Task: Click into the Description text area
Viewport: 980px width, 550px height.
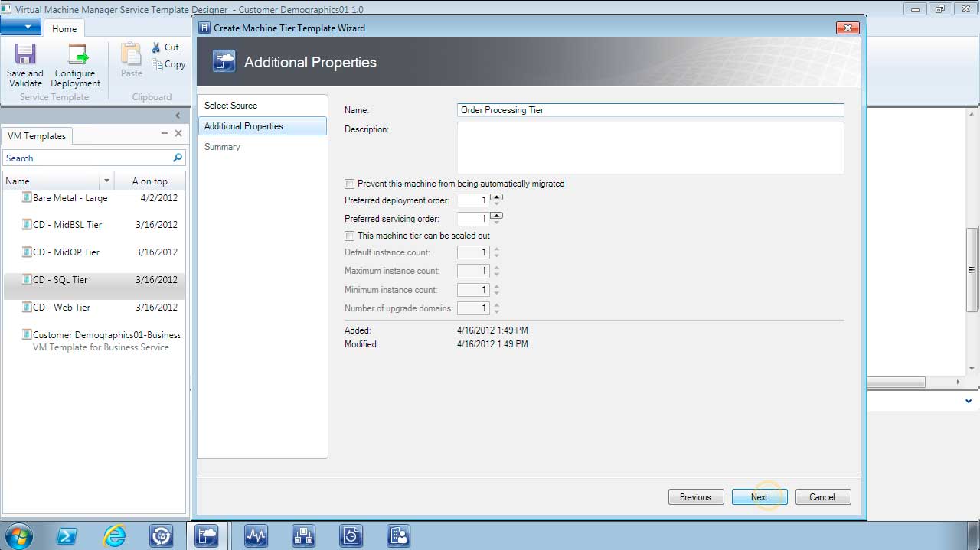Action: (x=651, y=148)
